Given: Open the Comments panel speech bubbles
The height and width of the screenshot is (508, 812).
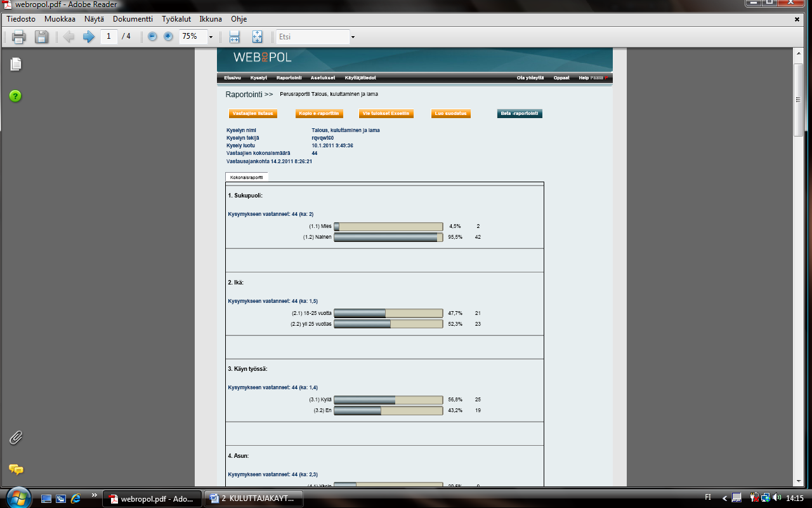Looking at the screenshot, I should [16, 469].
